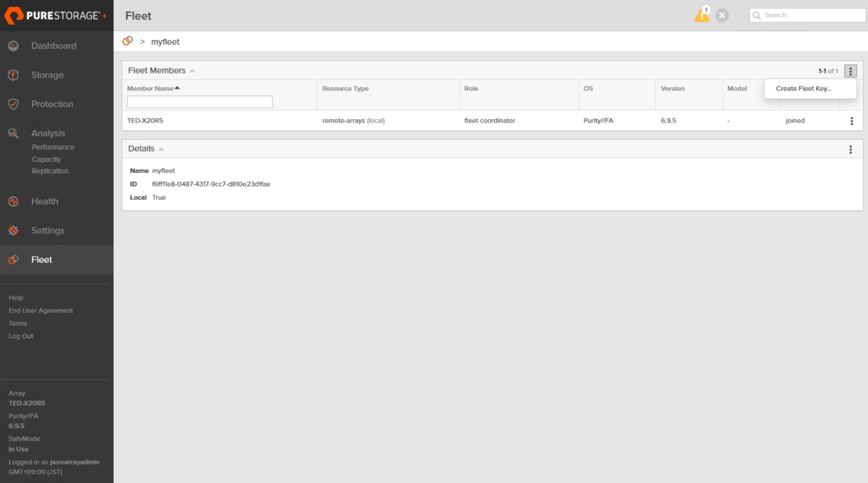
Task: Open Capacity under Analysis
Action: tap(46, 159)
